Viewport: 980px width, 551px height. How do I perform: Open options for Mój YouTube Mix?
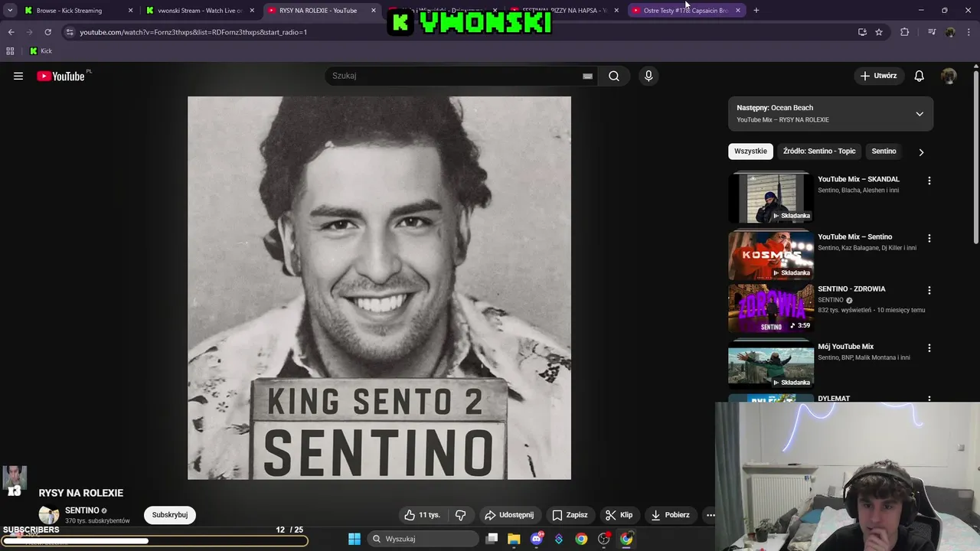[929, 347]
